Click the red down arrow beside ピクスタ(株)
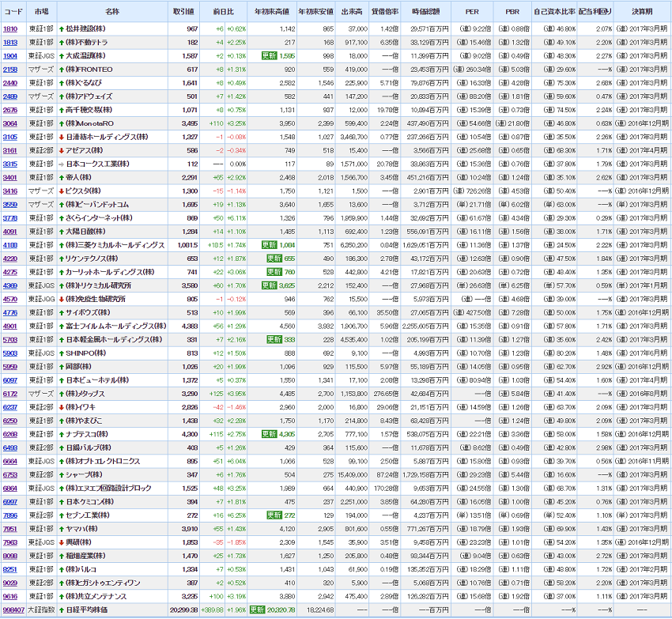This screenshot has height=619, width=672. point(62,191)
